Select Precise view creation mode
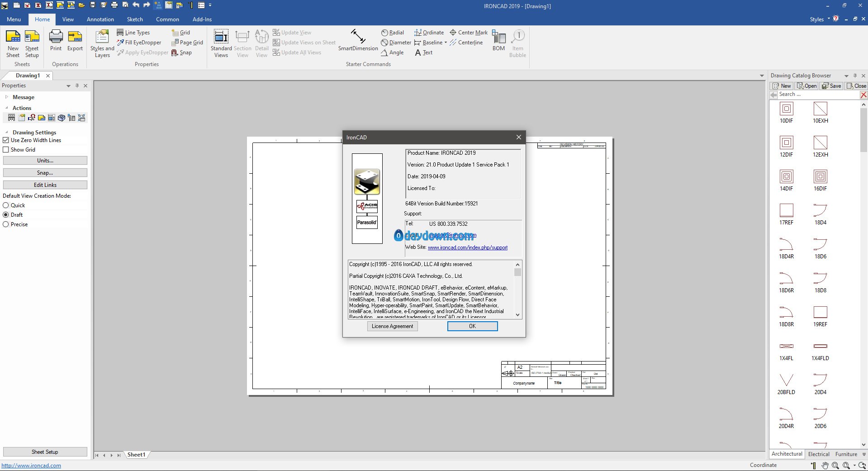Screen dimensions: 868x471 (x=6, y=224)
